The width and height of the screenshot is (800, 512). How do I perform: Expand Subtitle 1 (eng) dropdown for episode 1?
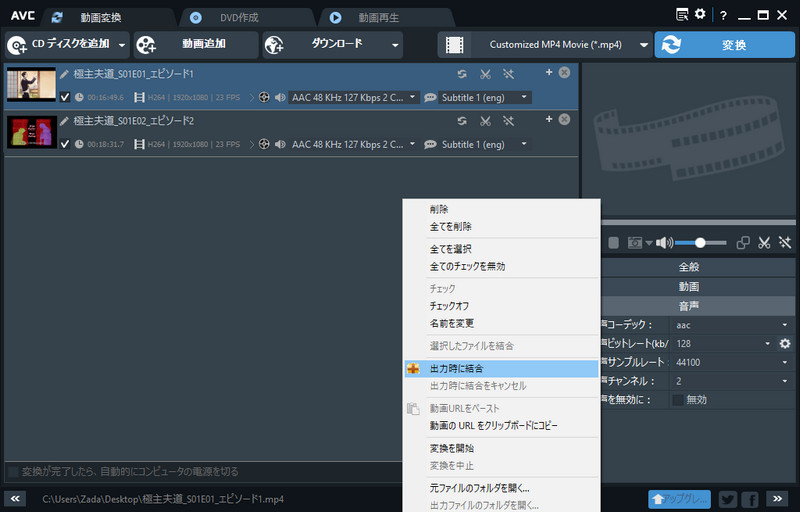(x=525, y=97)
